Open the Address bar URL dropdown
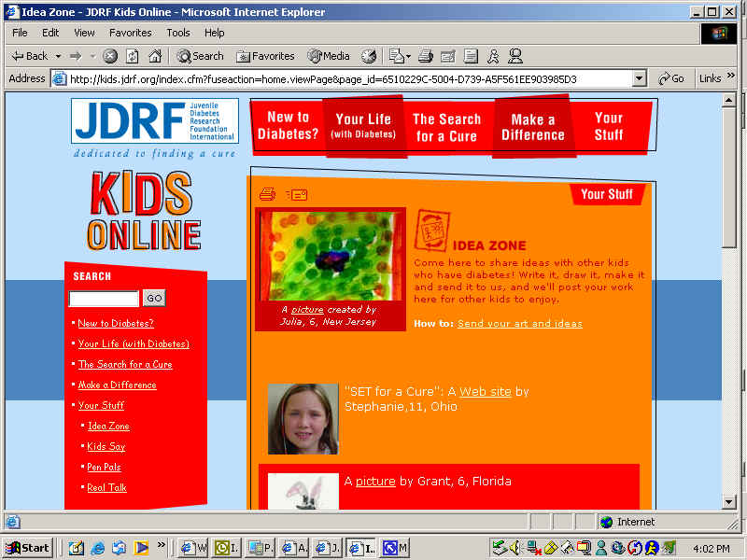The width and height of the screenshot is (747, 560). point(640,78)
